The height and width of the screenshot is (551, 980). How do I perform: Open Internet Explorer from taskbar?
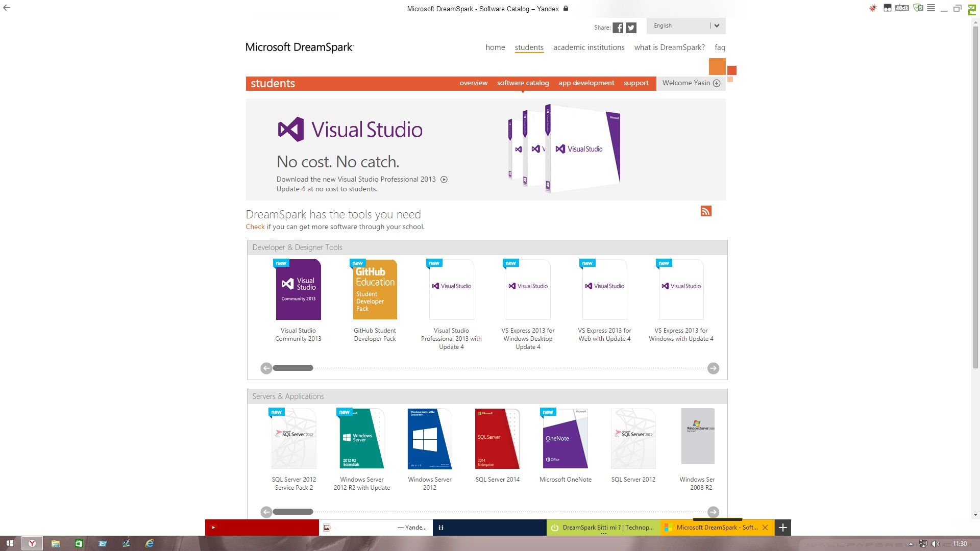coord(149,543)
